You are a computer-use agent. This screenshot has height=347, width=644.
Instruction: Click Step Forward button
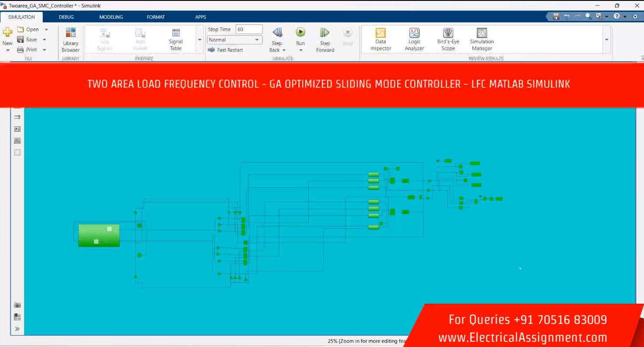click(x=325, y=39)
